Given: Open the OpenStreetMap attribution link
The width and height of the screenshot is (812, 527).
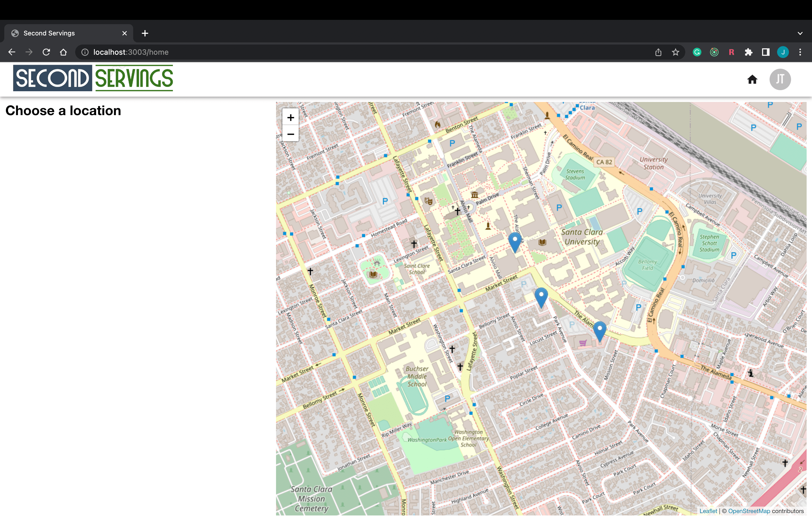Looking at the screenshot, I should pyautogui.click(x=749, y=511).
